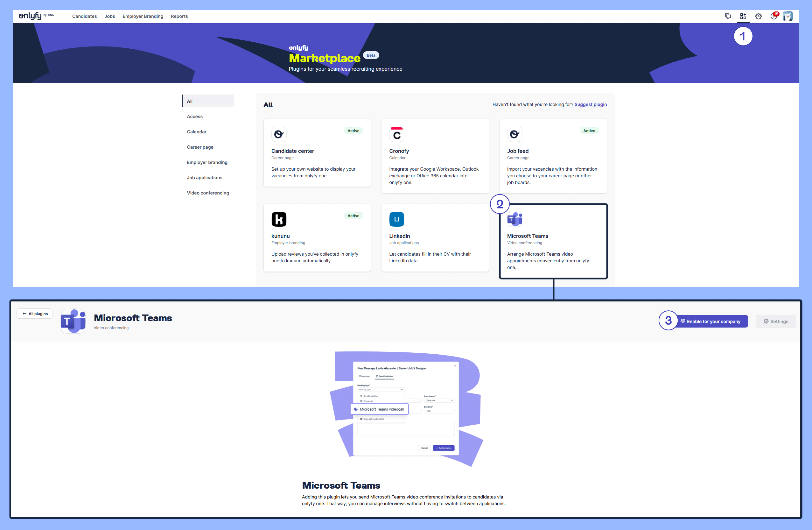The image size is (812, 530).
Task: Select the All category filter
Action: point(208,101)
